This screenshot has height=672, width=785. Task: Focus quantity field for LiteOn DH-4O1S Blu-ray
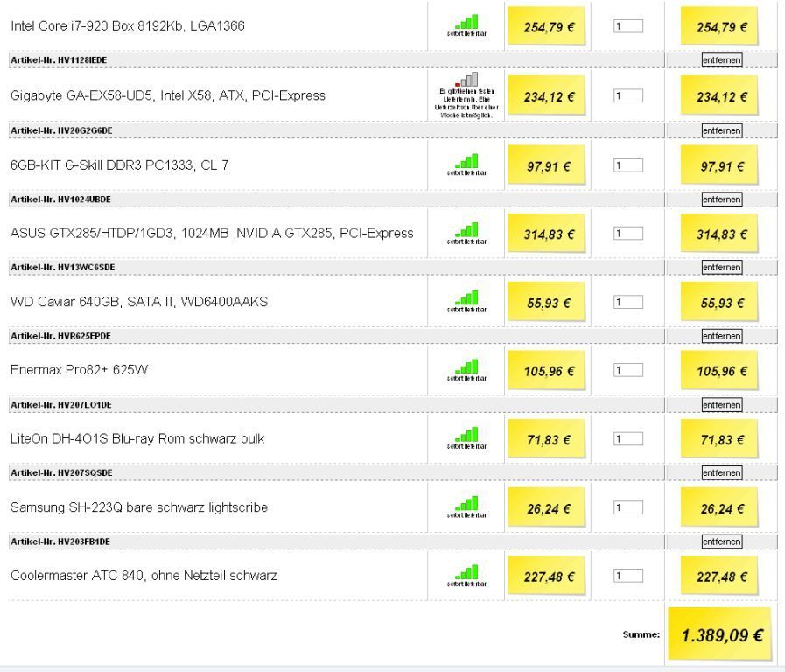pyautogui.click(x=628, y=439)
